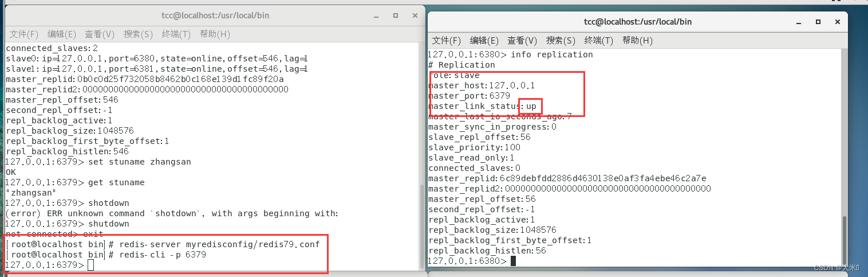This screenshot has height=277, width=868.
Task: Open 编辑(E) menu in right terminal
Action: [484, 41]
